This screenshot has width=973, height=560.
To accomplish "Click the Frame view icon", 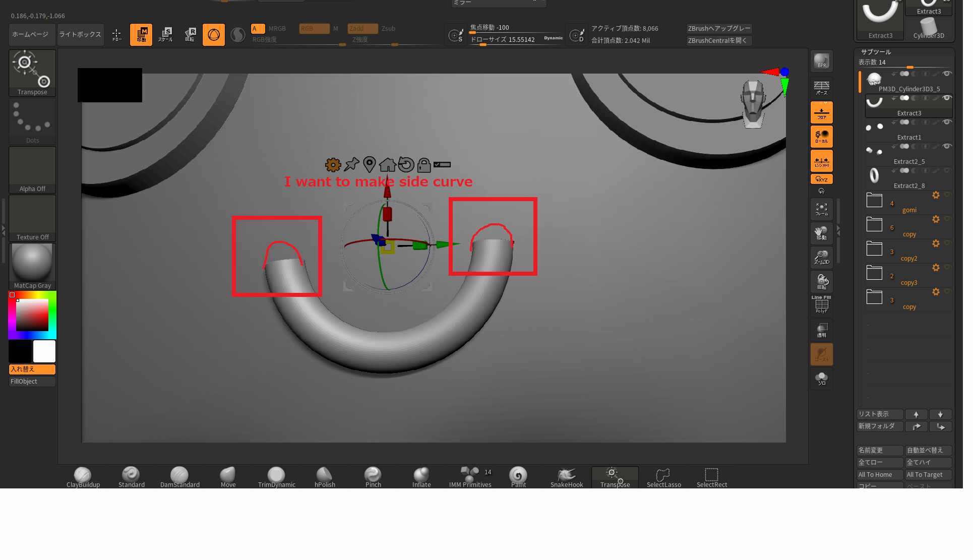I will pyautogui.click(x=821, y=209).
